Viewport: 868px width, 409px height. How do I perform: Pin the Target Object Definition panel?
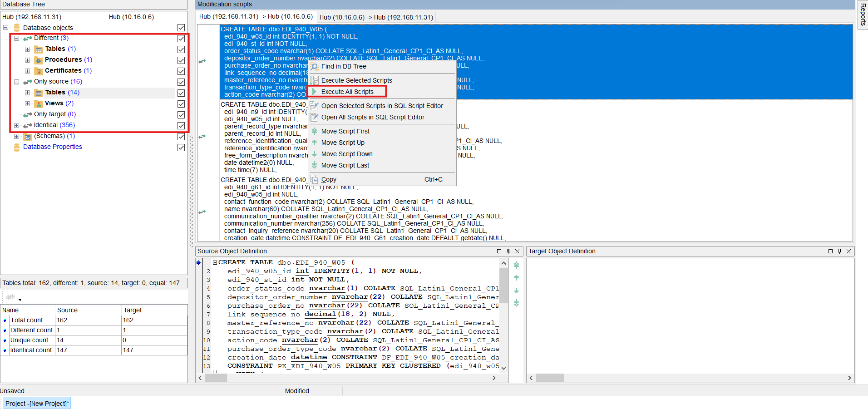(x=839, y=251)
